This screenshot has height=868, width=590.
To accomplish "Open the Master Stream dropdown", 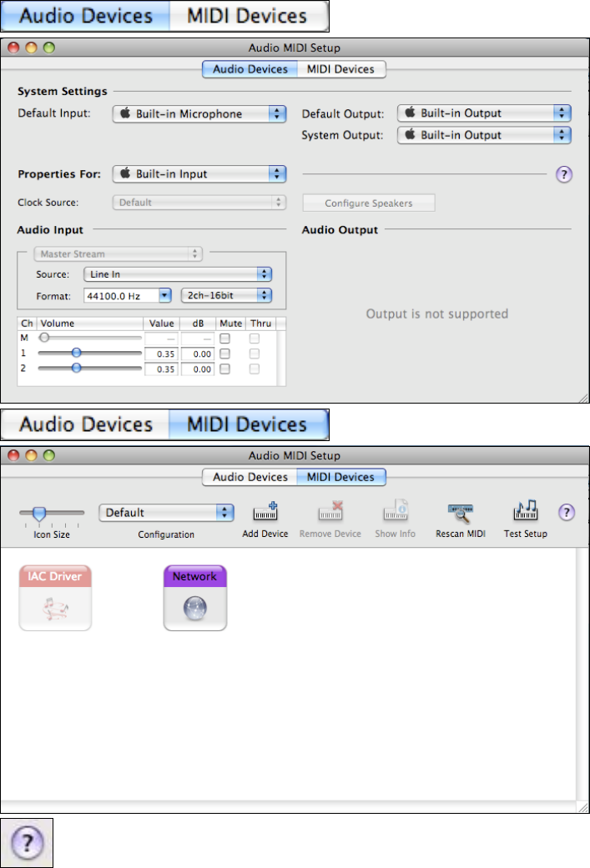I will click(x=118, y=254).
